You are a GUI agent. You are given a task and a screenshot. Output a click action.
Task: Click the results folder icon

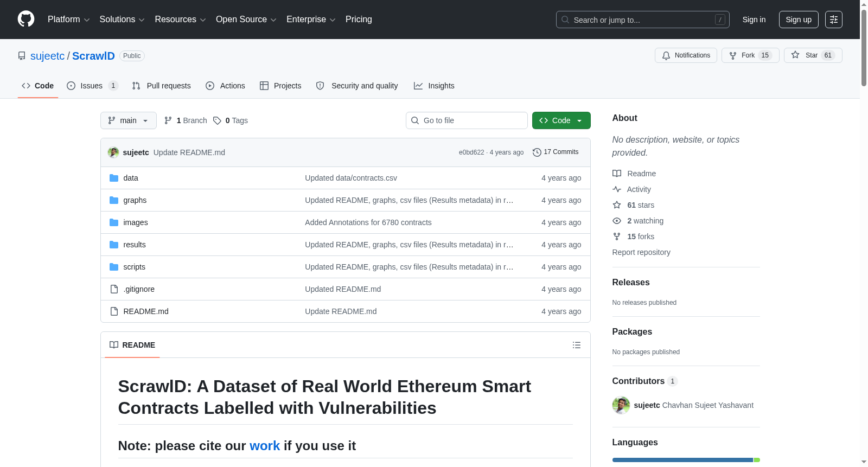tap(114, 245)
